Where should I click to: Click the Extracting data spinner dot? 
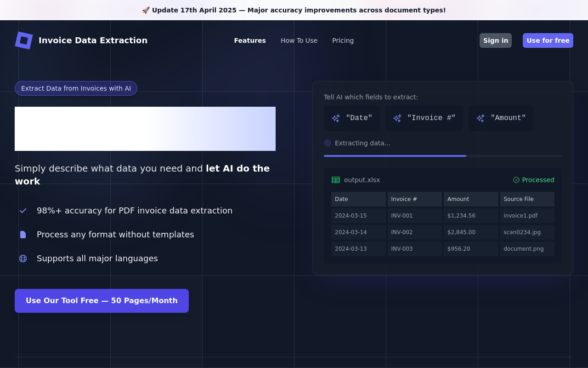point(328,143)
